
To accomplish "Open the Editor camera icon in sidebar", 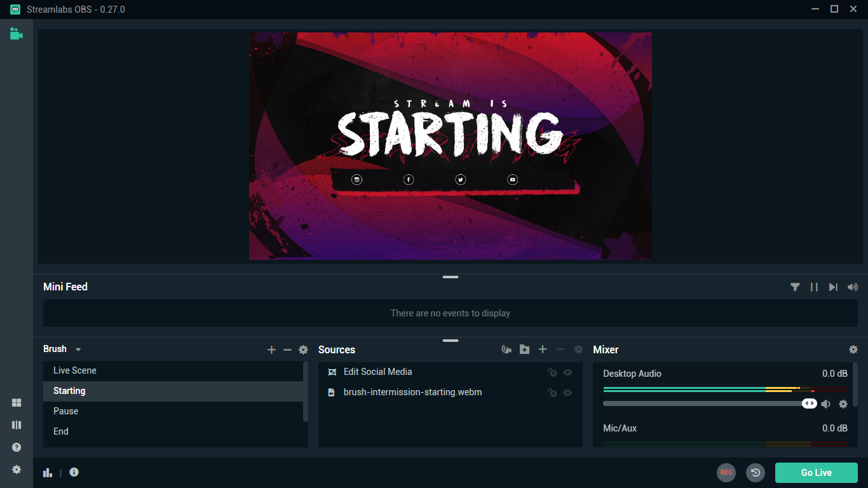I will 17,34.
